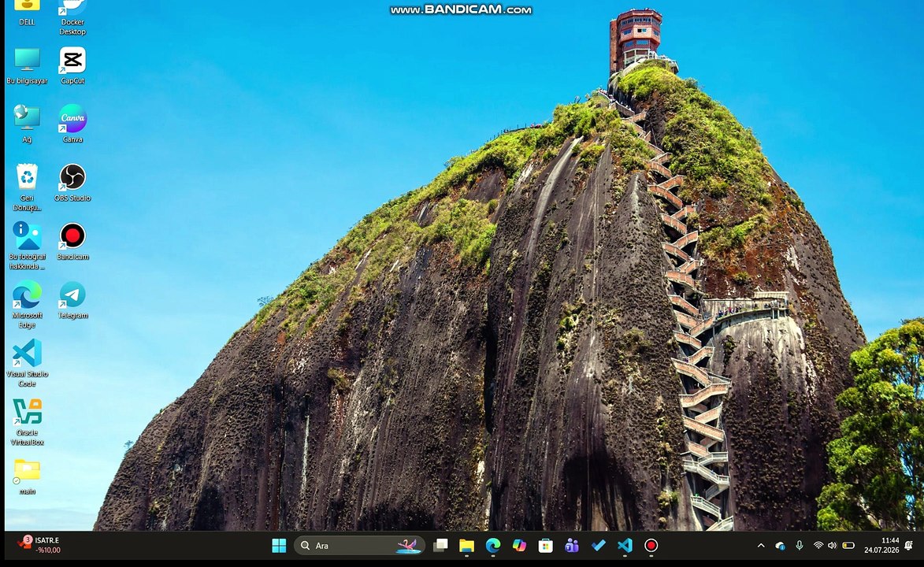The width and height of the screenshot is (924, 567).
Task: Select the Bu fotoğraf hakkında icon
Action: 27,246
